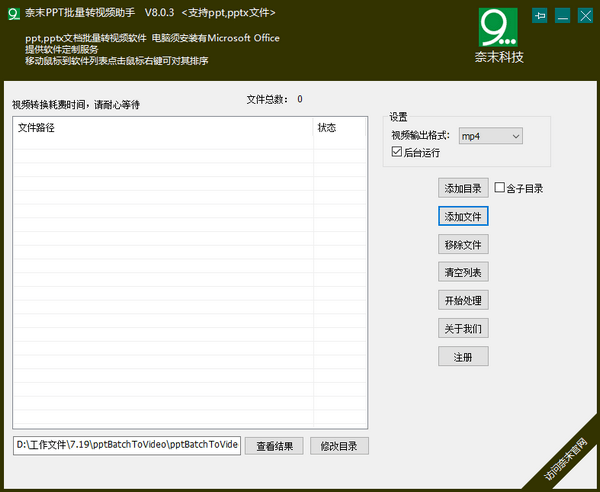Click the 添加目录 button

click(x=463, y=188)
